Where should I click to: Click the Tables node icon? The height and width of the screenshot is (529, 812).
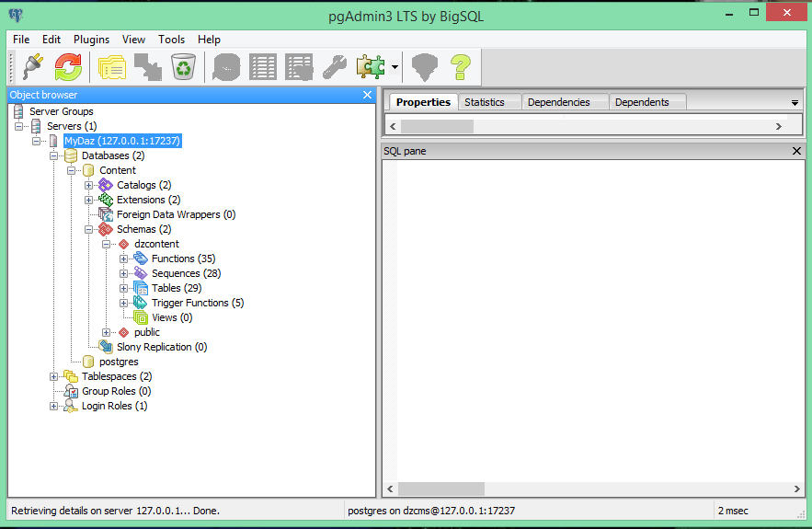click(x=141, y=288)
